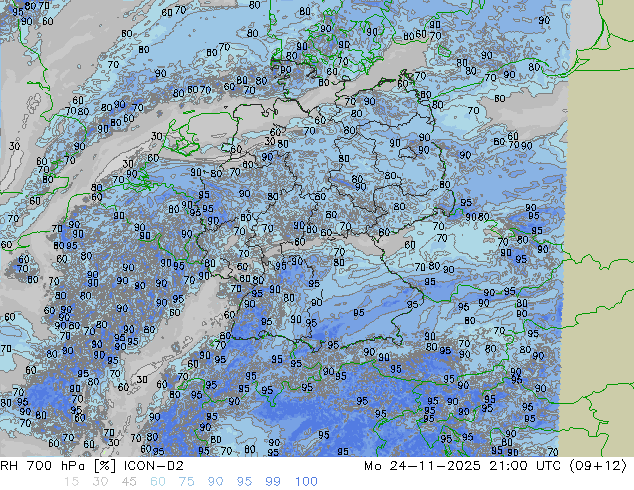Image resolution: width=634 pixels, height=490 pixels.
Task: Pick the legend value 90 in the color scale
Action: click(215, 482)
